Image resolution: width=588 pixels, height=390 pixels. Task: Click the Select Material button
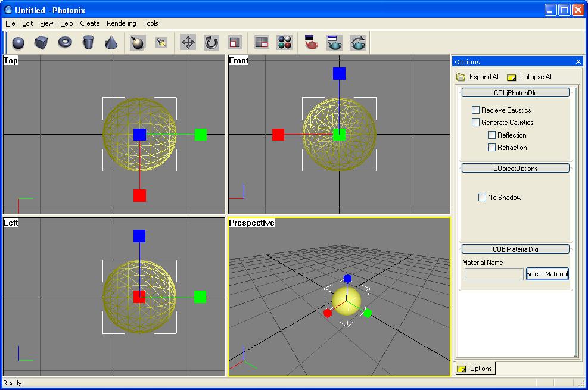click(x=547, y=274)
